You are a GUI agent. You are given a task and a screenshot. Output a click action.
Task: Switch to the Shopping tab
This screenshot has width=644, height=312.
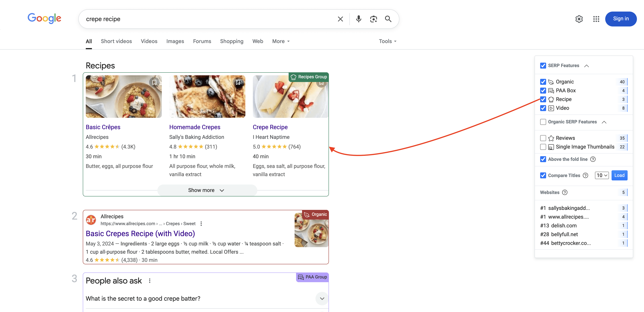click(232, 41)
